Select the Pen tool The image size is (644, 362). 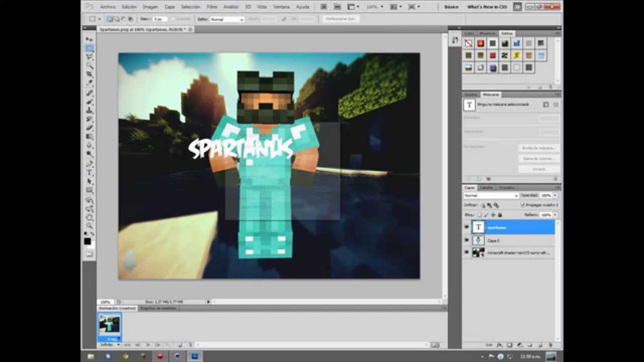[x=90, y=164]
